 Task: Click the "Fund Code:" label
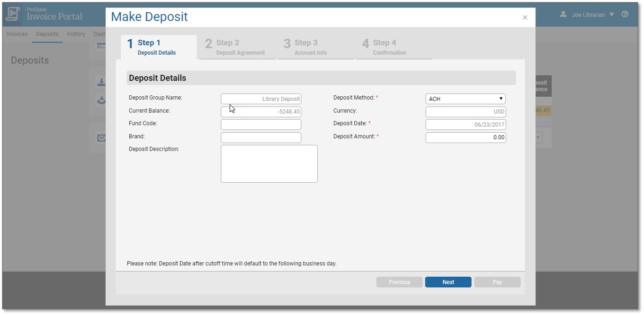[143, 123]
